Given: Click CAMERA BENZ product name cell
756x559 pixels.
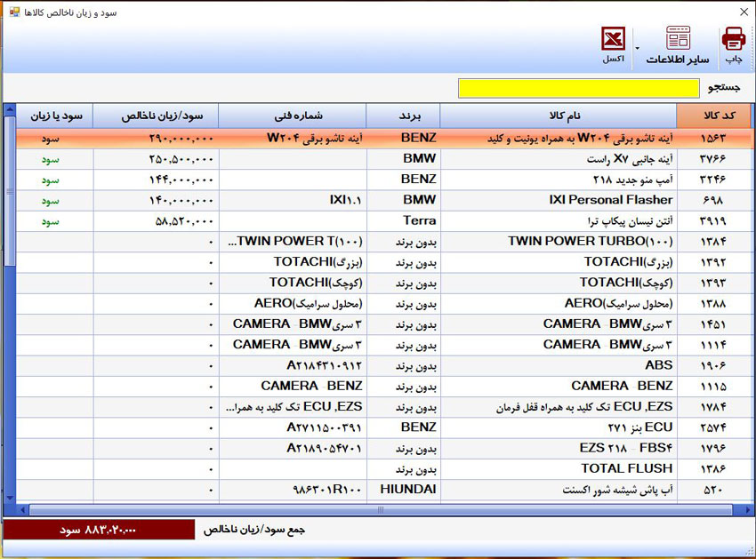Looking at the screenshot, I should 559,387.
